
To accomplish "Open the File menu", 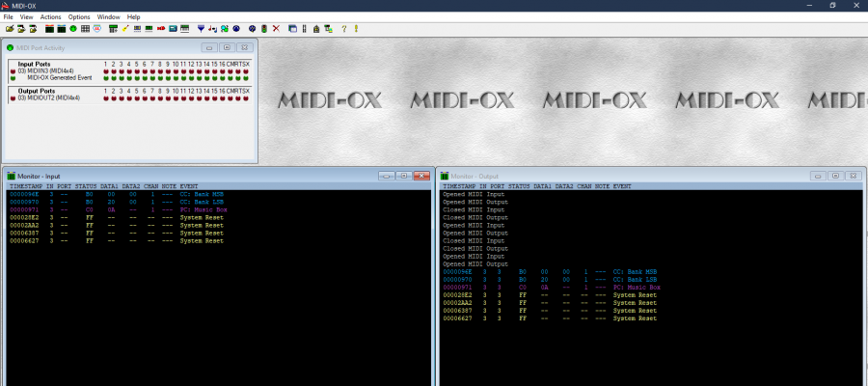I will pyautogui.click(x=9, y=17).
